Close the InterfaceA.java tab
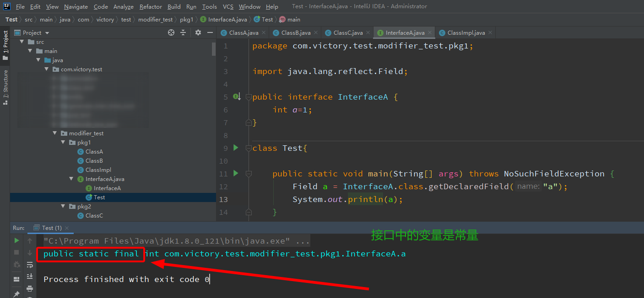Viewport: 644px width, 298px height. point(430,32)
